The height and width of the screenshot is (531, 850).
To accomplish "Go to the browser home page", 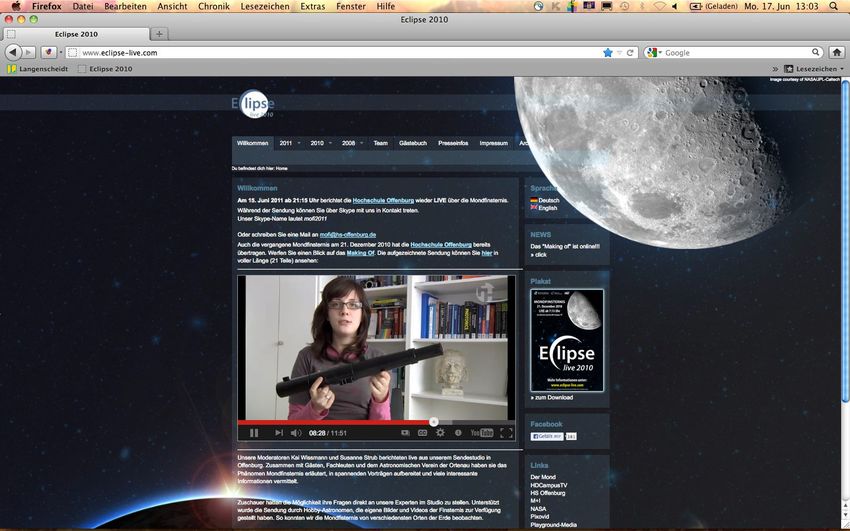I will pyautogui.click(x=836, y=53).
